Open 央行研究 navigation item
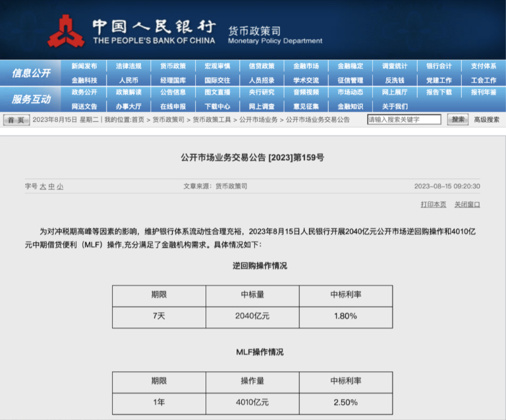Image resolution: width=506 pixels, height=420 pixels. (262, 92)
